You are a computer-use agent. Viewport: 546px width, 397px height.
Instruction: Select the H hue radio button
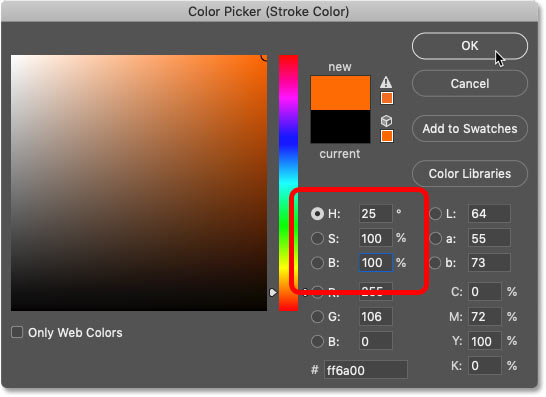click(x=317, y=213)
